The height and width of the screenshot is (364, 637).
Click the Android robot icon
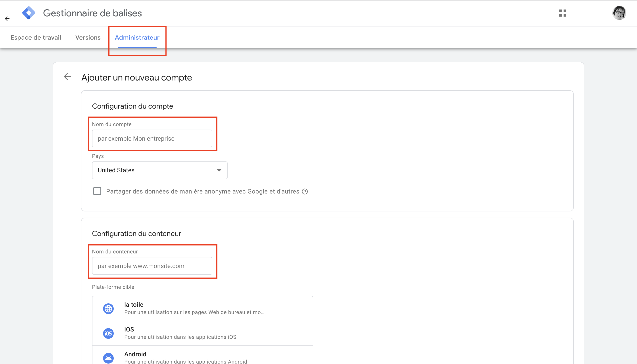[x=108, y=358]
